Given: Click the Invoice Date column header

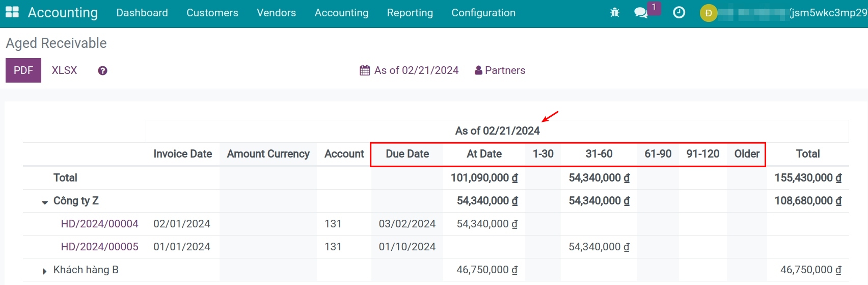Looking at the screenshot, I should click(183, 154).
